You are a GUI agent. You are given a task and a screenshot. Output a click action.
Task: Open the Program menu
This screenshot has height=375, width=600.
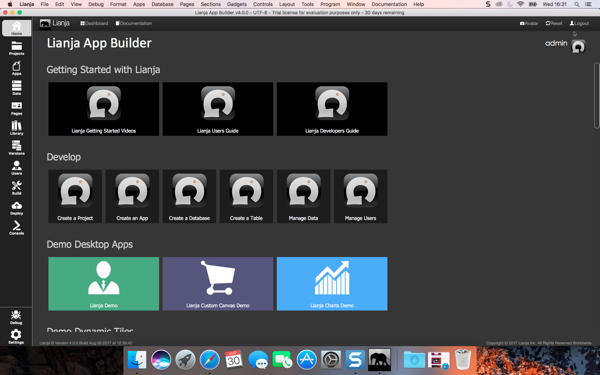(x=330, y=4)
